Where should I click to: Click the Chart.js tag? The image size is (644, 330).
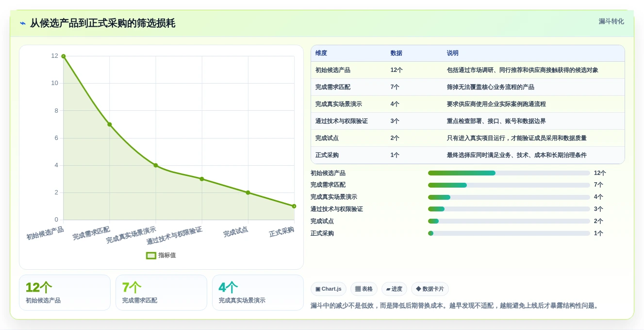(x=329, y=289)
